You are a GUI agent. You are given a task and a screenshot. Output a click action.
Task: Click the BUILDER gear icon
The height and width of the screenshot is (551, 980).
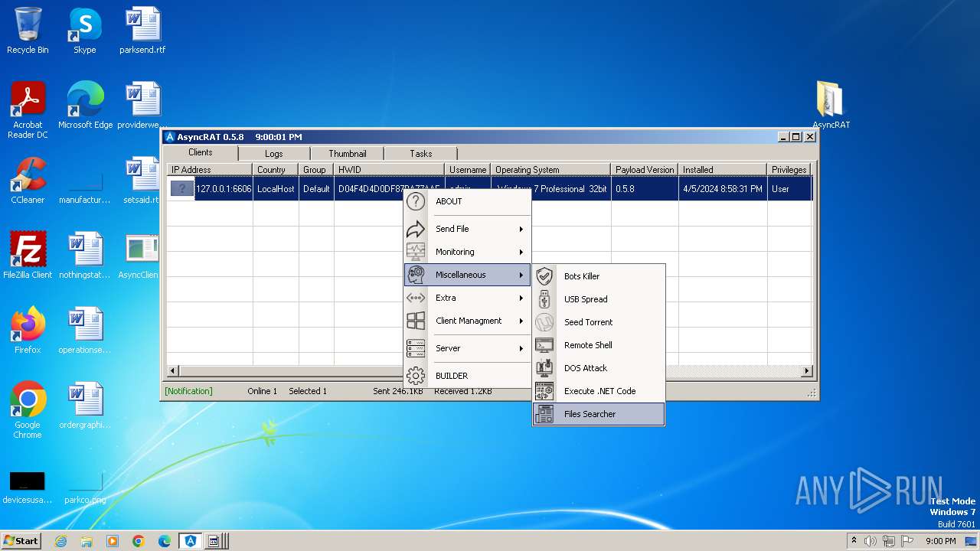[x=416, y=376]
